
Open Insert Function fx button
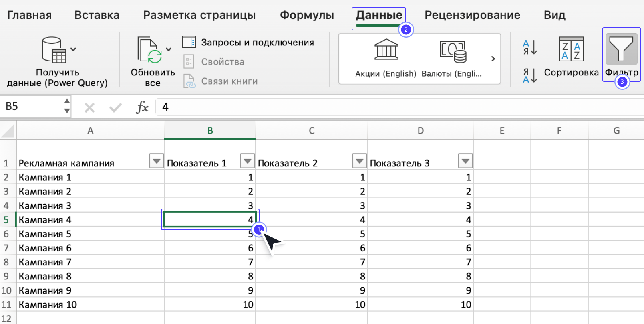point(142,107)
